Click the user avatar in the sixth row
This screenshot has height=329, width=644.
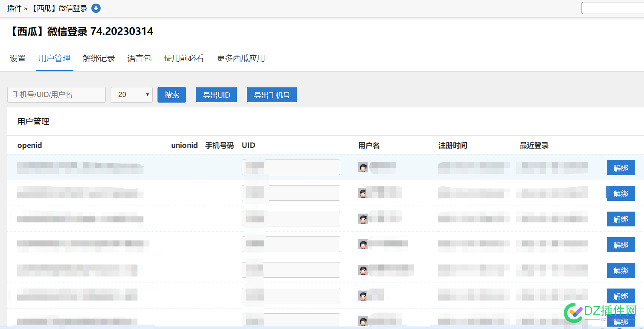[x=363, y=296]
